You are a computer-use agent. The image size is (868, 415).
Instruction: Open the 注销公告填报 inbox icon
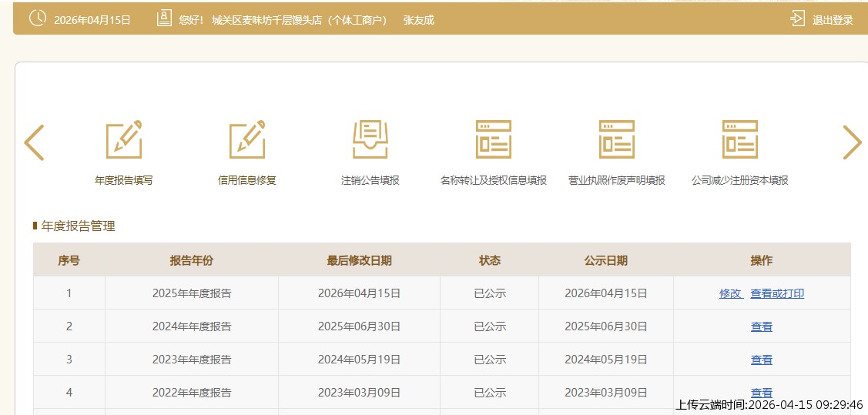pyautogui.click(x=370, y=139)
